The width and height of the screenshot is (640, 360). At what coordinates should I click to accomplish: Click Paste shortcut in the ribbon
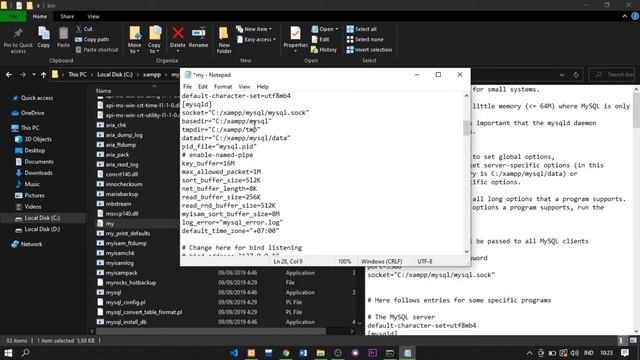click(x=97, y=50)
